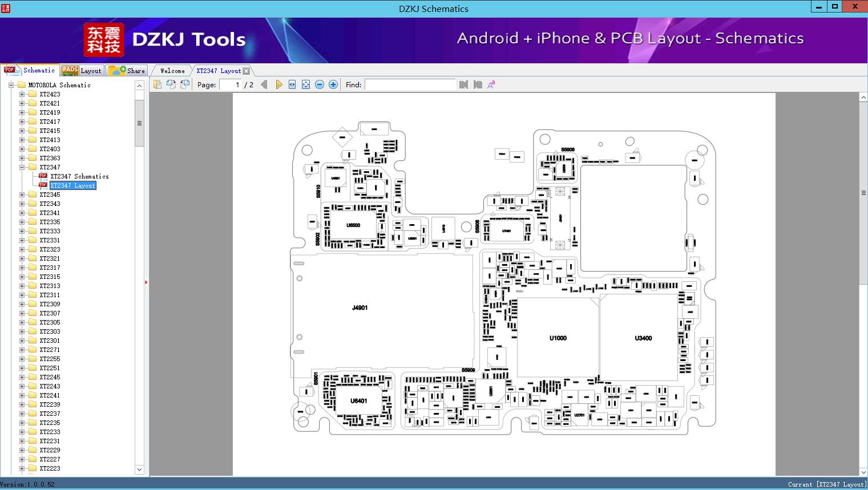Screen dimensions: 868x490
Task: Expand the XT2271 folder
Action: (x=22, y=350)
